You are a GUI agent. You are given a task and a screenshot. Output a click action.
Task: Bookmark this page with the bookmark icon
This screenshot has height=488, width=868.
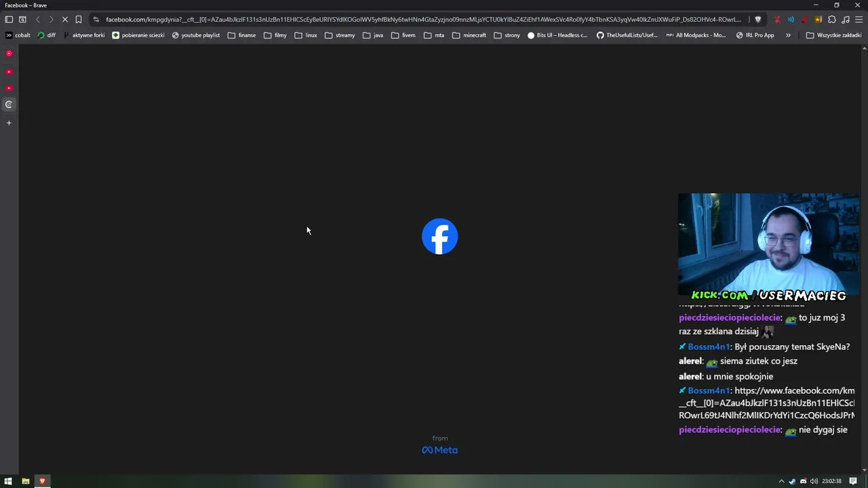(x=79, y=20)
